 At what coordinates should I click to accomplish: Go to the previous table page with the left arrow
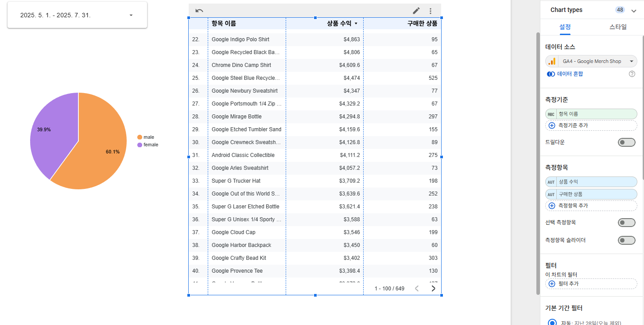click(x=416, y=289)
